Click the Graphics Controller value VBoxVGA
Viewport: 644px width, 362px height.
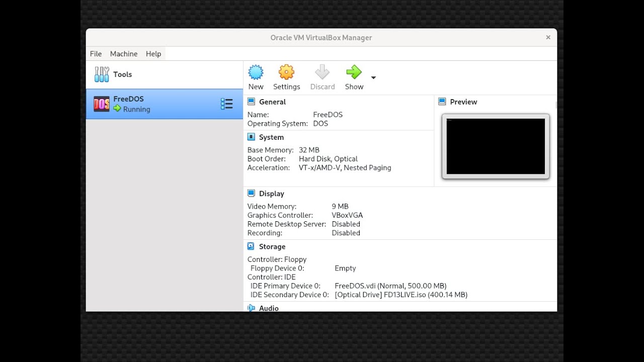coord(347,215)
